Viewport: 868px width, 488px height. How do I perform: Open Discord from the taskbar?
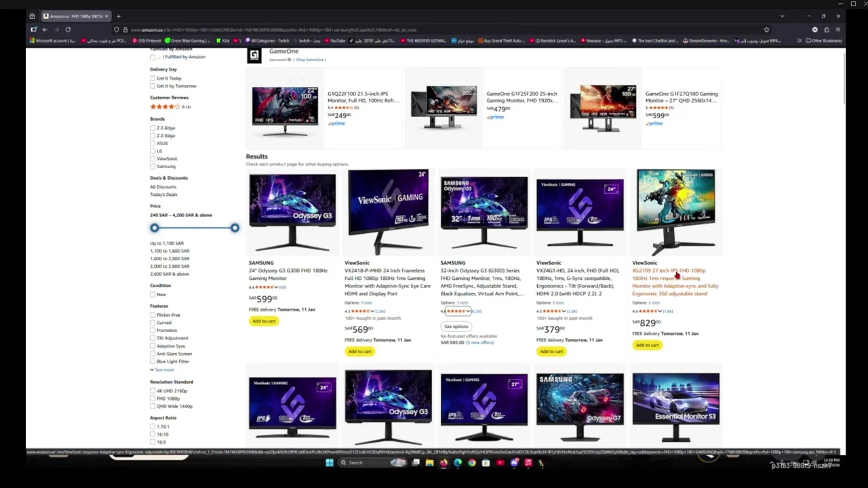click(x=514, y=463)
